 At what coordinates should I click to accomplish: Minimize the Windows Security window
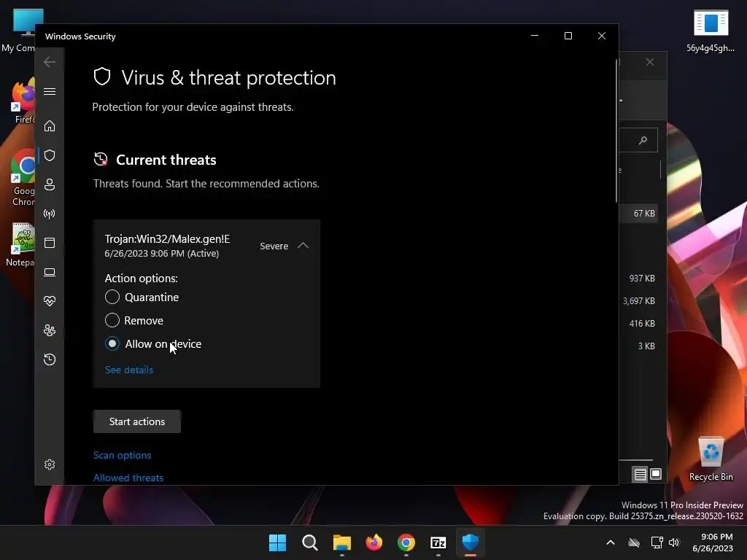click(x=535, y=36)
